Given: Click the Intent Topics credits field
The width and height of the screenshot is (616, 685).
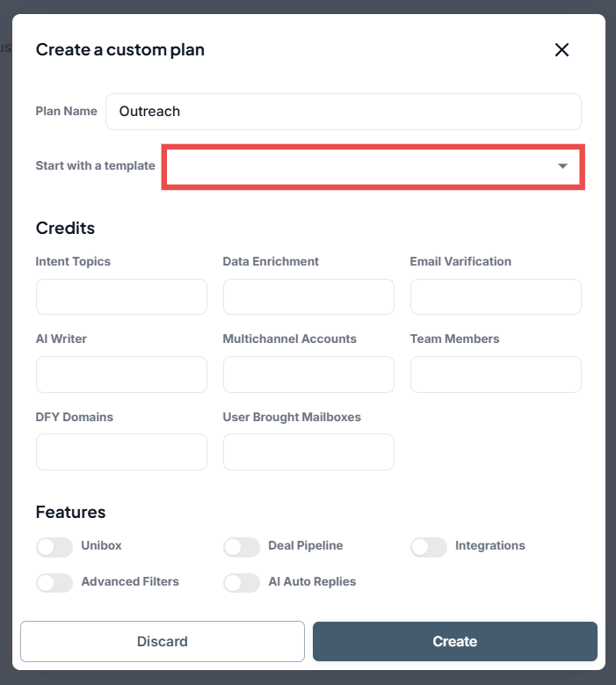Looking at the screenshot, I should point(121,297).
